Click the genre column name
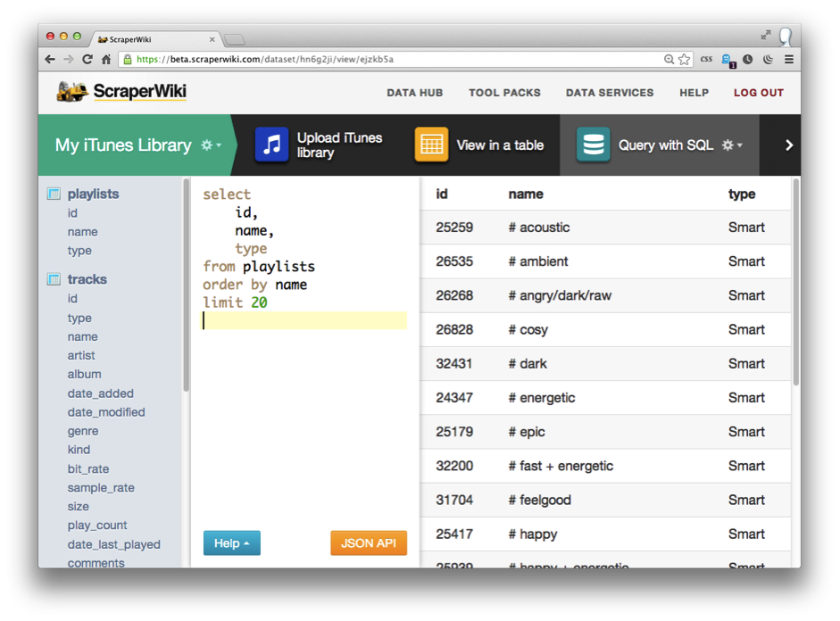 pos(83,431)
